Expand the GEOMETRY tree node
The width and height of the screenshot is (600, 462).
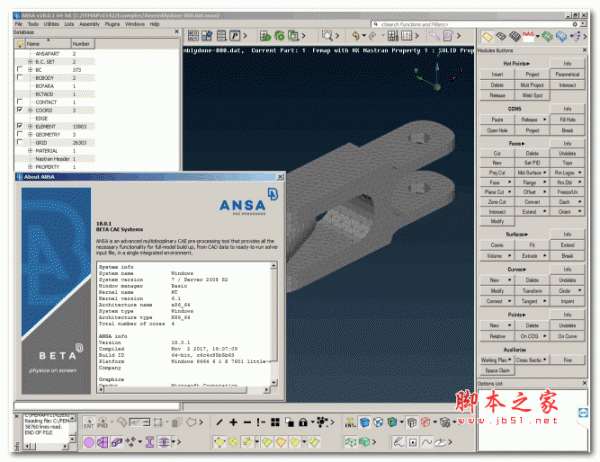(x=30, y=134)
